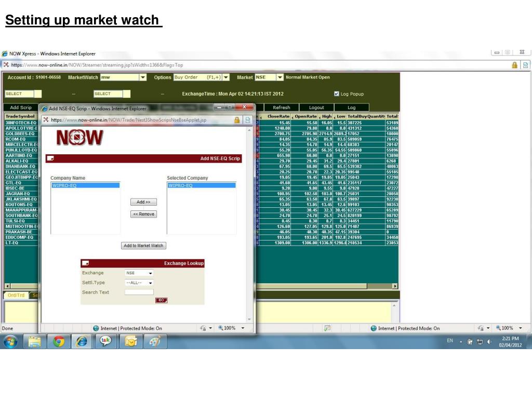Click TradeSymbol column header

tap(20, 116)
